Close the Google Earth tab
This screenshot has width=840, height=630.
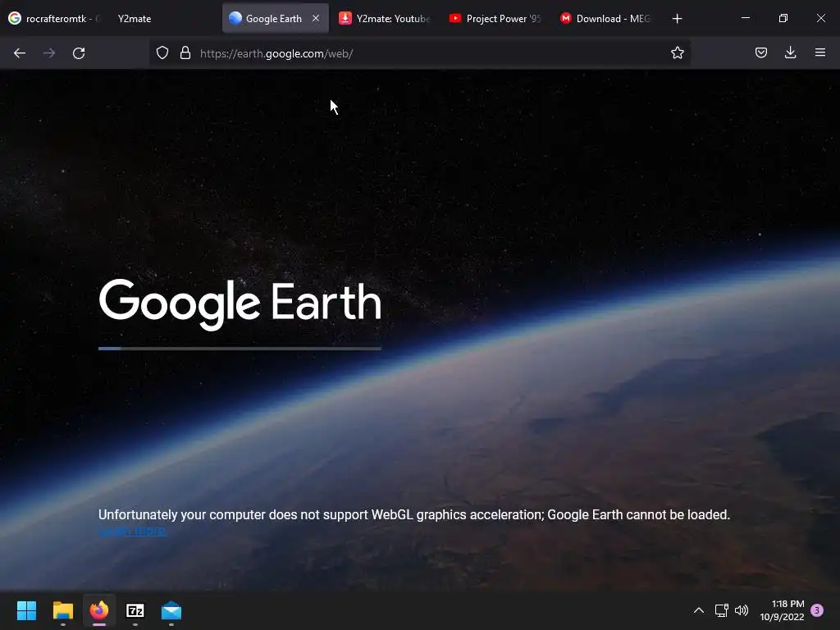pyautogui.click(x=316, y=18)
